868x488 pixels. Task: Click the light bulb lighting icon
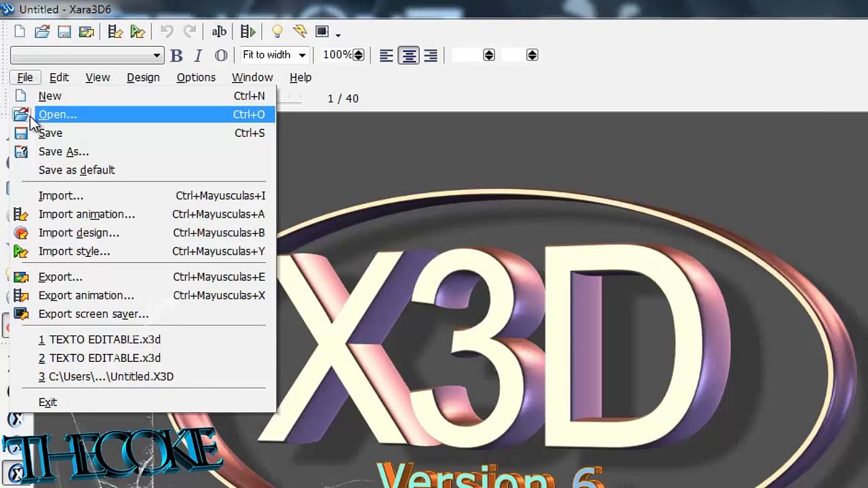pos(277,32)
